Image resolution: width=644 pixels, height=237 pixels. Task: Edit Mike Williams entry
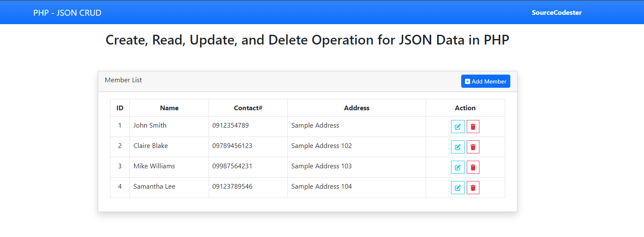(457, 167)
